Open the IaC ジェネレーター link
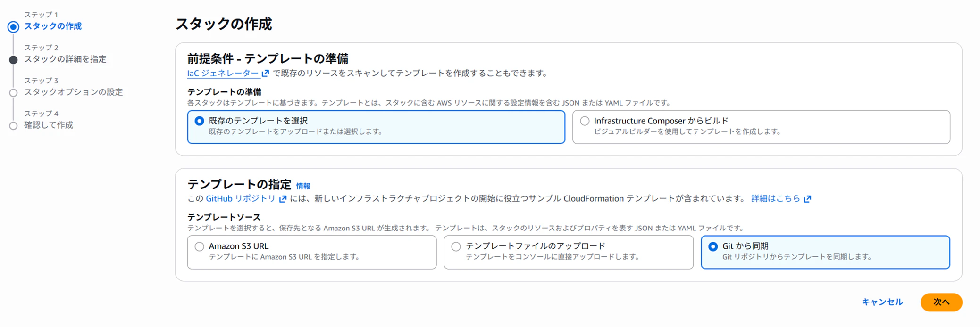Screen dimensions: 980x327 click(x=223, y=73)
